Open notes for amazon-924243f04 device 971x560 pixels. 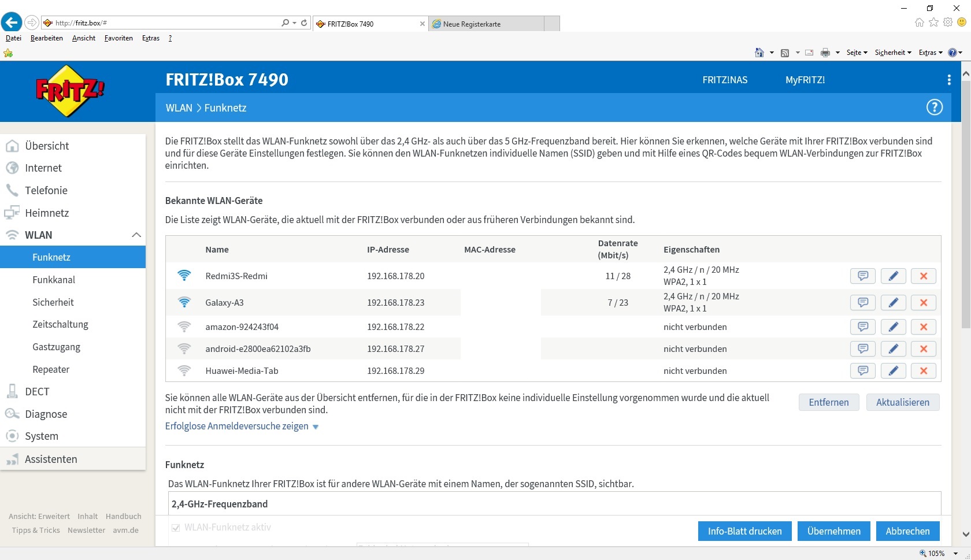pos(863,327)
